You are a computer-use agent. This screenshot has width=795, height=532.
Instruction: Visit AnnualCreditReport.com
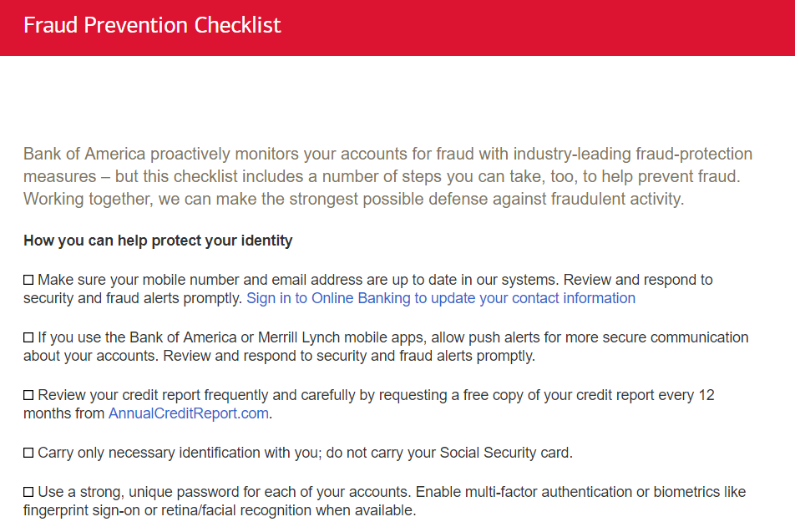point(188,413)
